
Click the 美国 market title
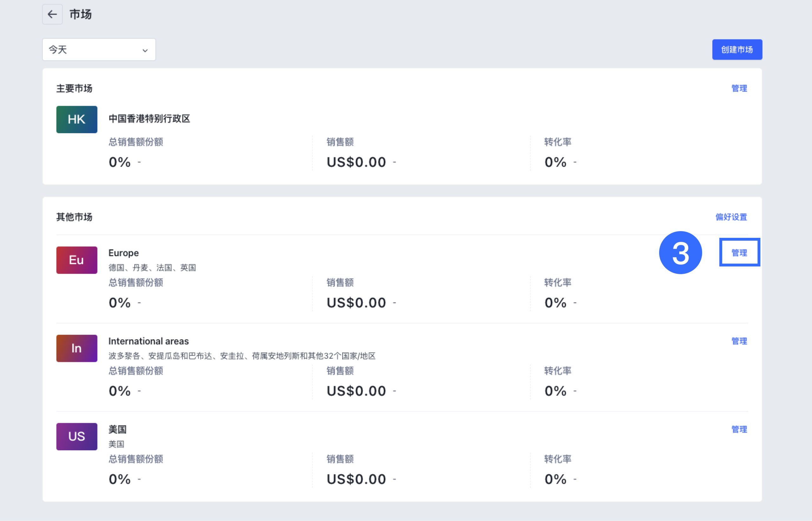pos(117,429)
